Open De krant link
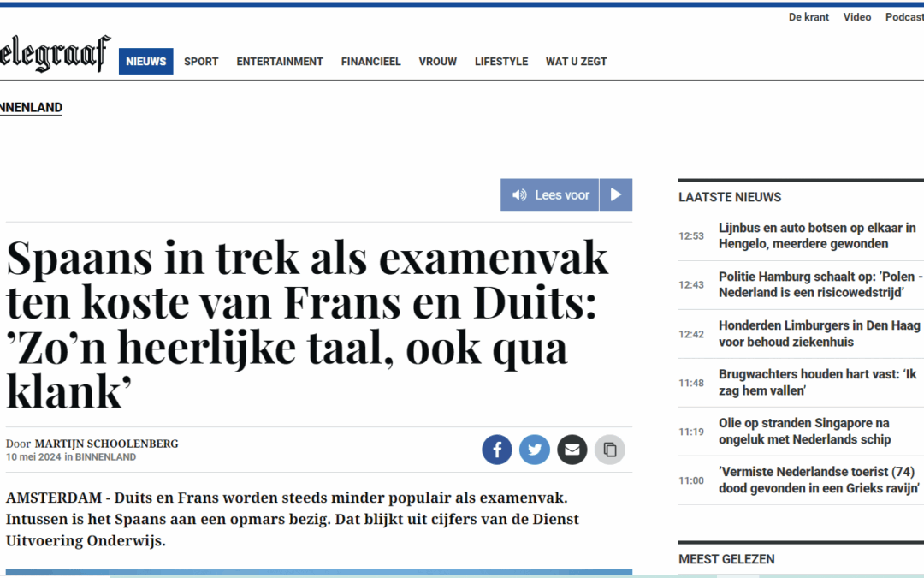 point(808,17)
